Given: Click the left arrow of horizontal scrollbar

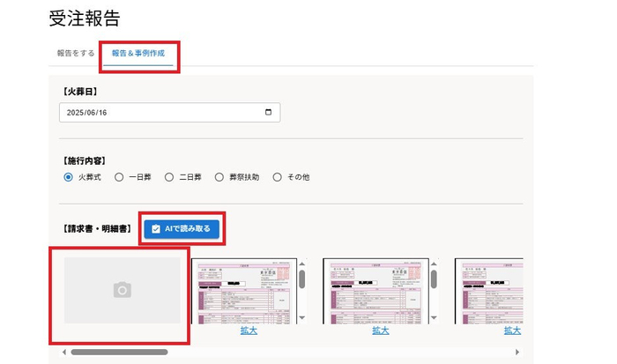Looking at the screenshot, I should [64, 353].
